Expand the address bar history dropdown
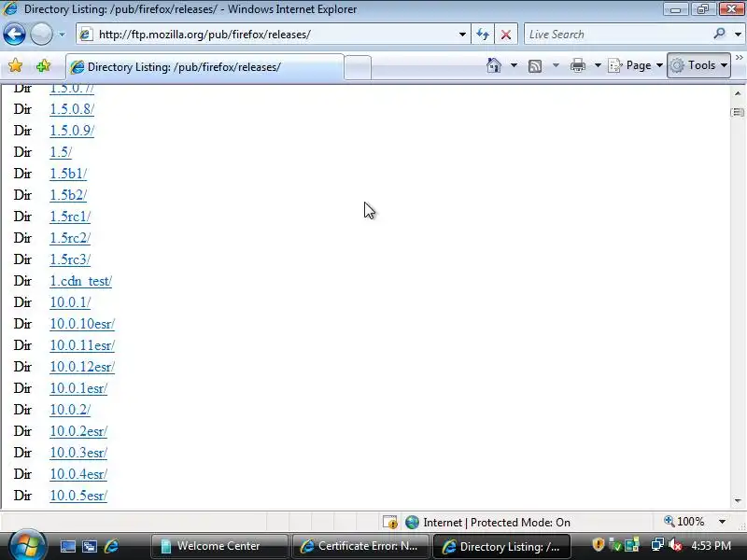Viewport: 747px width, 560px height. (462, 35)
